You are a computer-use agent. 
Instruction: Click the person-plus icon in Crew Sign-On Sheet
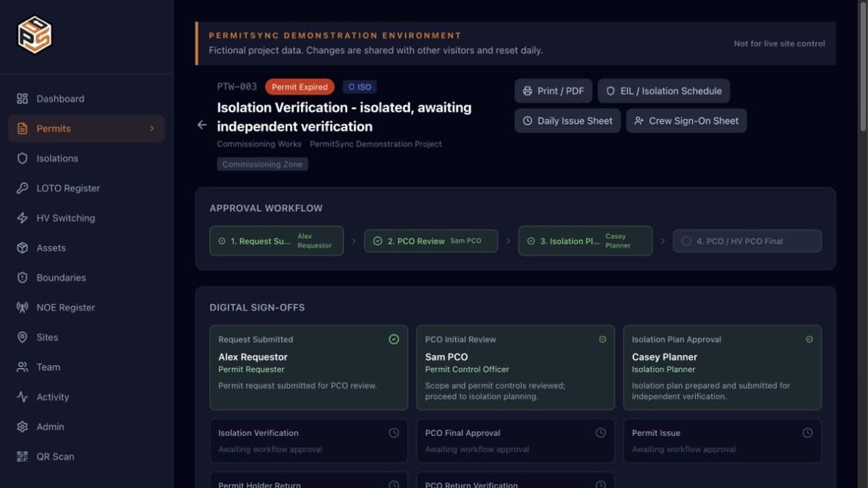click(639, 121)
